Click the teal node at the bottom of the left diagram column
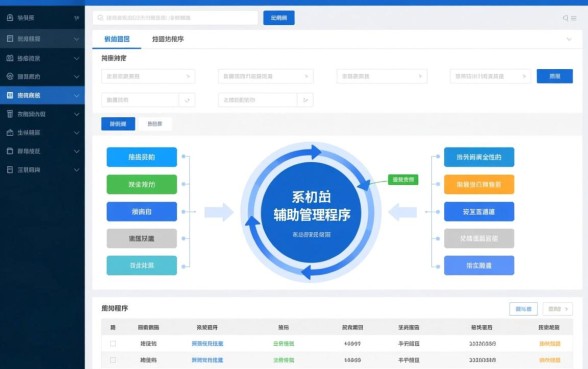This screenshot has height=369, width=588. (x=142, y=266)
